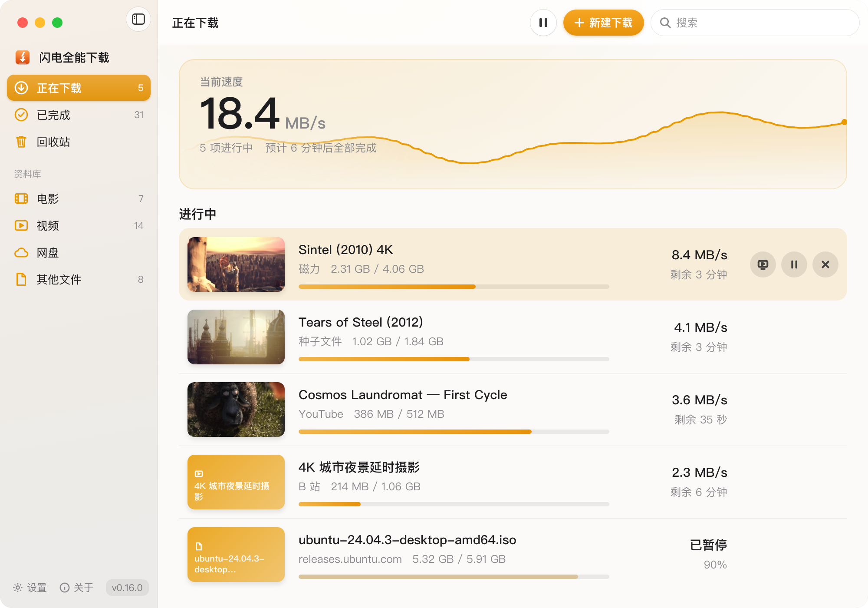Click the ubuntu iso placeholder thumbnail
This screenshot has height=608, width=868.
coord(236,555)
